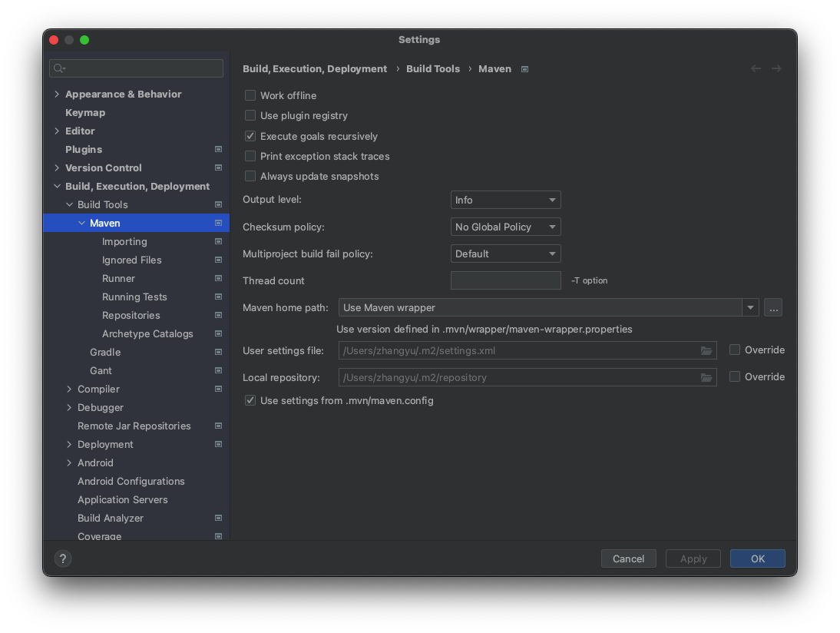This screenshot has width=840, height=633.
Task: Click the OK button
Action: (x=758, y=558)
